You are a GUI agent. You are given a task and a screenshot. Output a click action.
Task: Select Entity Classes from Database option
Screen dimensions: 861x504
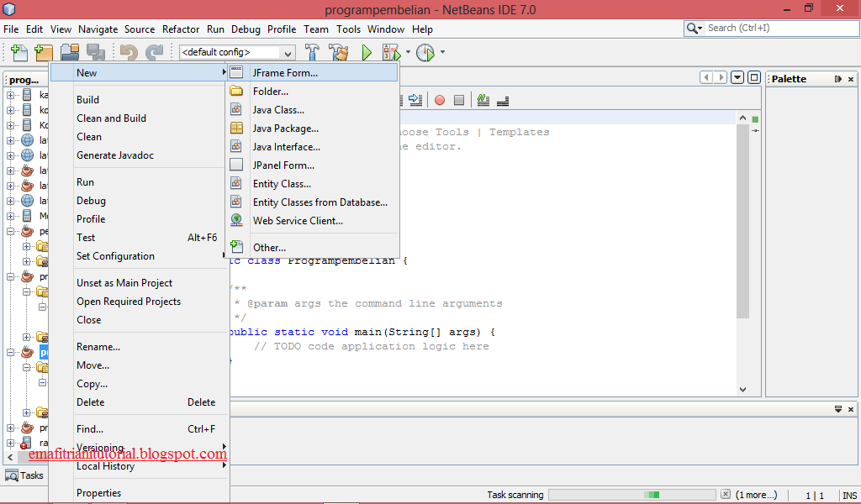320,202
